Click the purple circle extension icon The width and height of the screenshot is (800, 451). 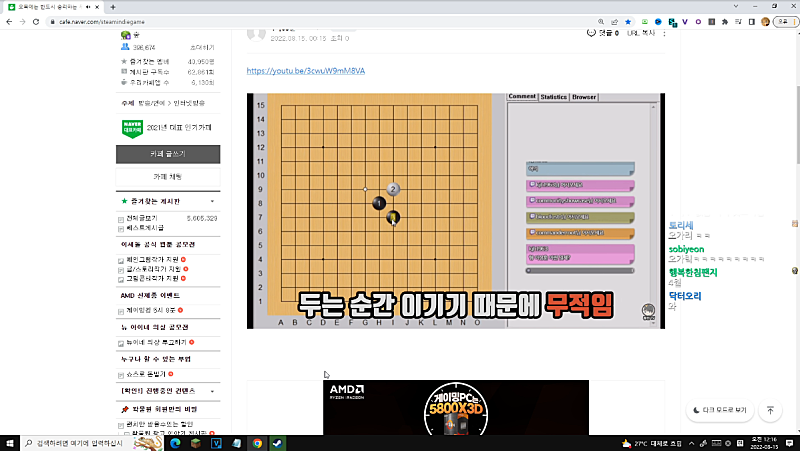coord(698,22)
